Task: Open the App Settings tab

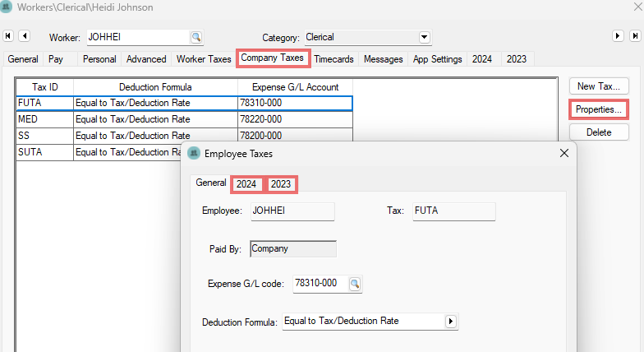Action: (x=437, y=59)
